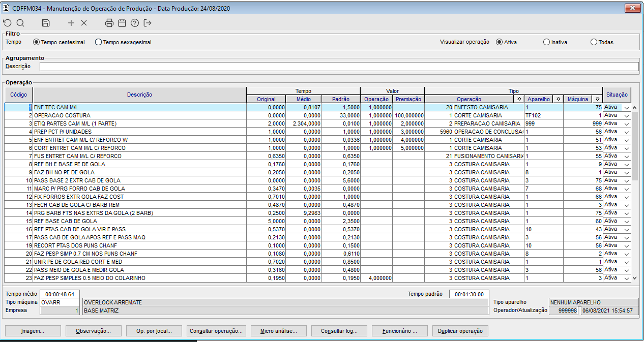Screen dimensions: 644x342
Task: Click the vertical scrollbar thumb of the grid
Action: (x=634, y=146)
